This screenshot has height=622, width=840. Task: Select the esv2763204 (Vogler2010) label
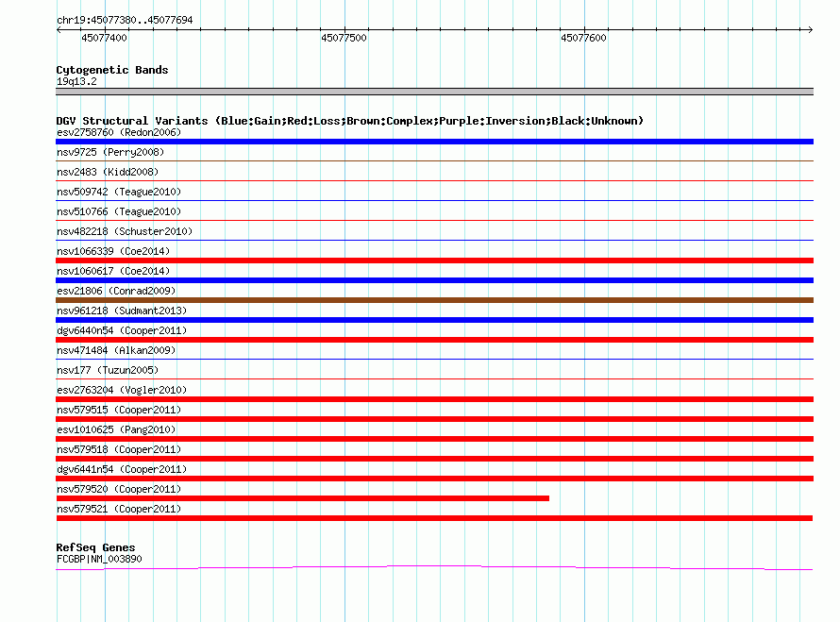click(122, 390)
